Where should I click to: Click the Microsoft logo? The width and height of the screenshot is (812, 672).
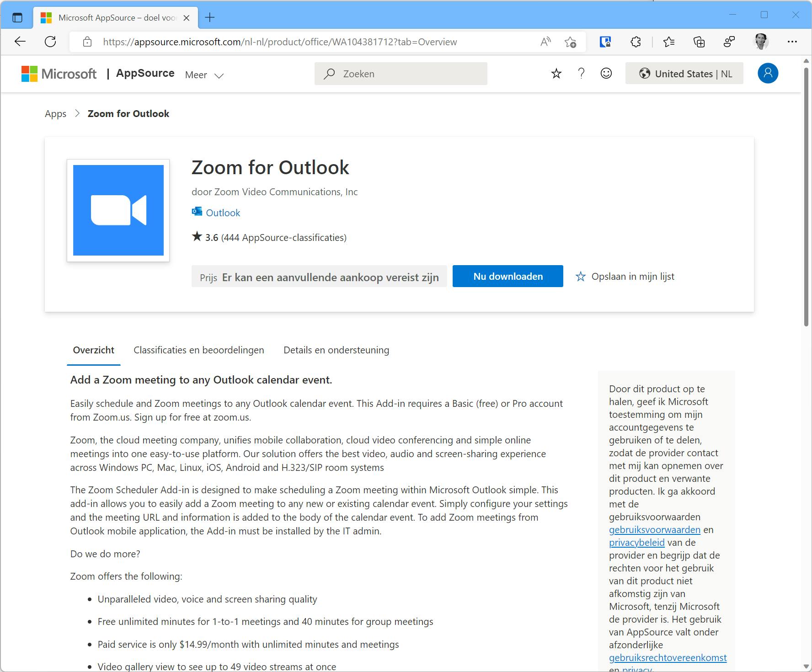(59, 74)
